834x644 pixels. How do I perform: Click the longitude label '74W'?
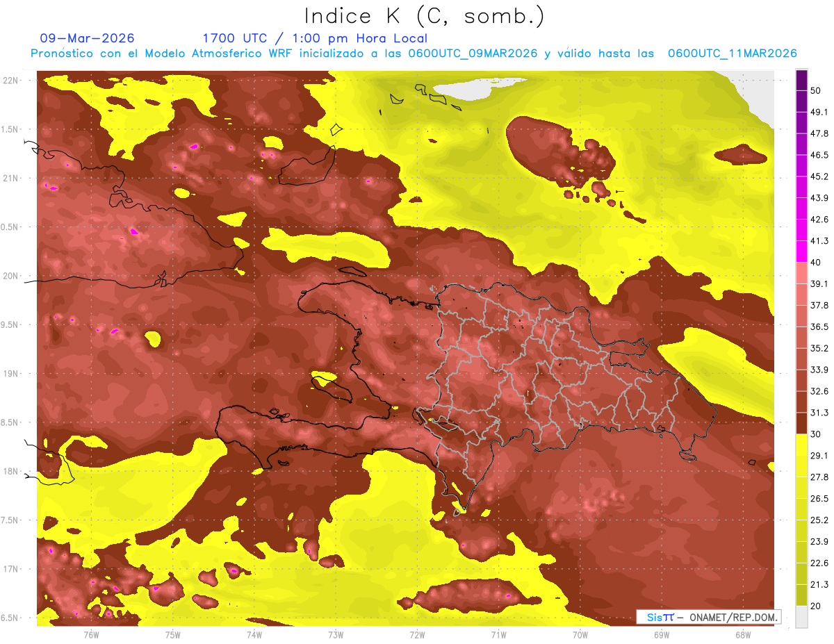tap(254, 634)
